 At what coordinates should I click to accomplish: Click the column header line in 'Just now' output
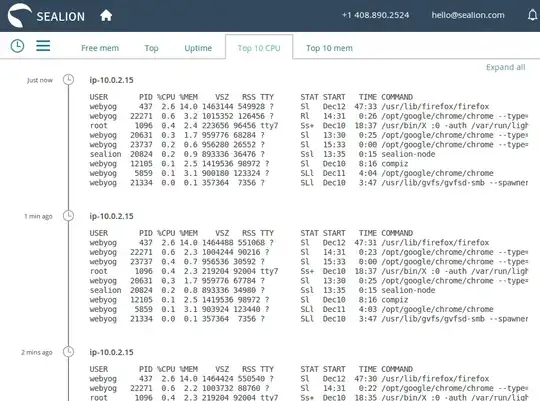pyautogui.click(x=251, y=97)
